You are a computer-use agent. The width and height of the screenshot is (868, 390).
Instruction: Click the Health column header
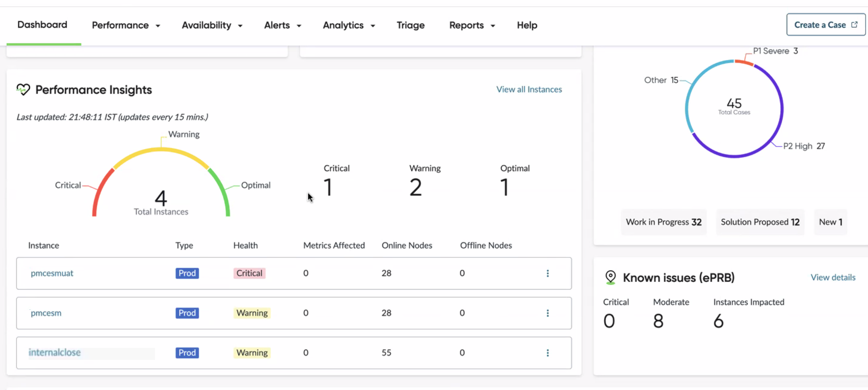[x=246, y=245]
